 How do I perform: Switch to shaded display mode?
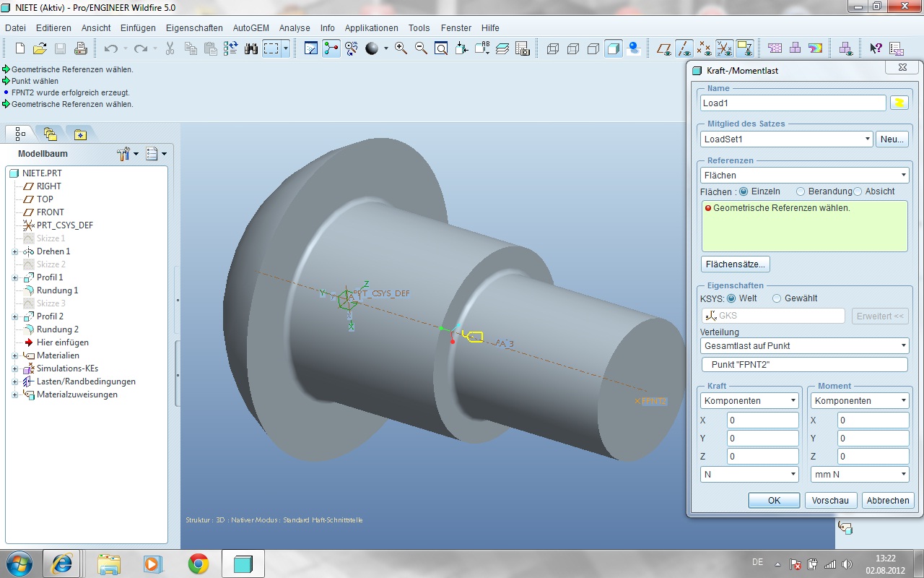(x=614, y=48)
